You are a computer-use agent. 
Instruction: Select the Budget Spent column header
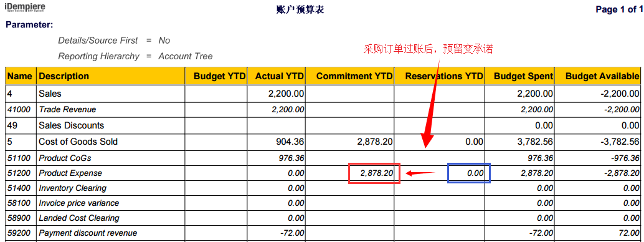[519, 76]
